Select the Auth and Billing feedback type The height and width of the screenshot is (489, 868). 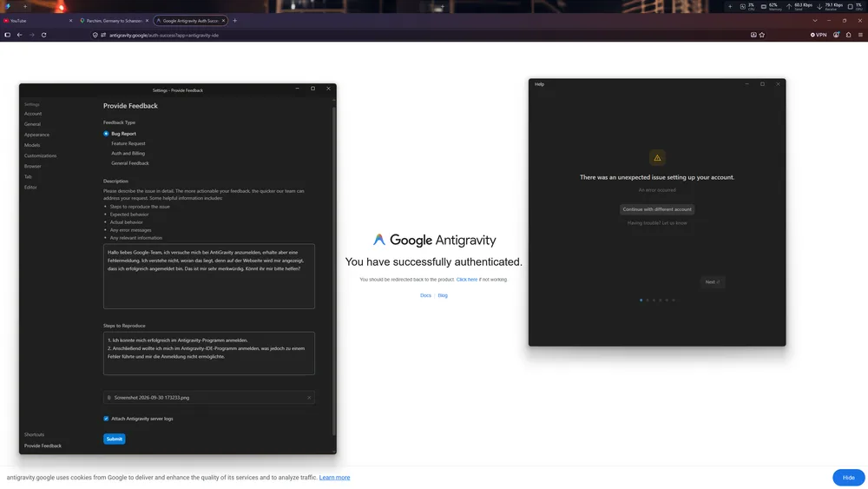128,154
